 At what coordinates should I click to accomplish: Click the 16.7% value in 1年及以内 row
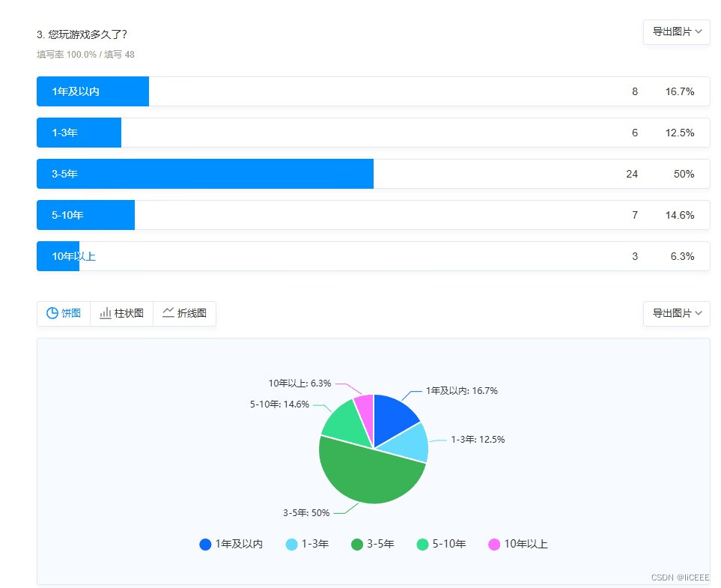coord(680,91)
